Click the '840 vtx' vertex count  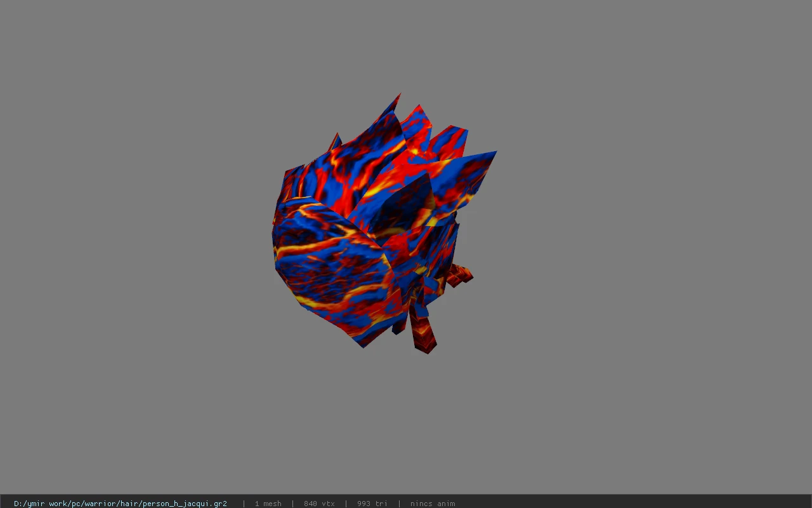coord(319,504)
